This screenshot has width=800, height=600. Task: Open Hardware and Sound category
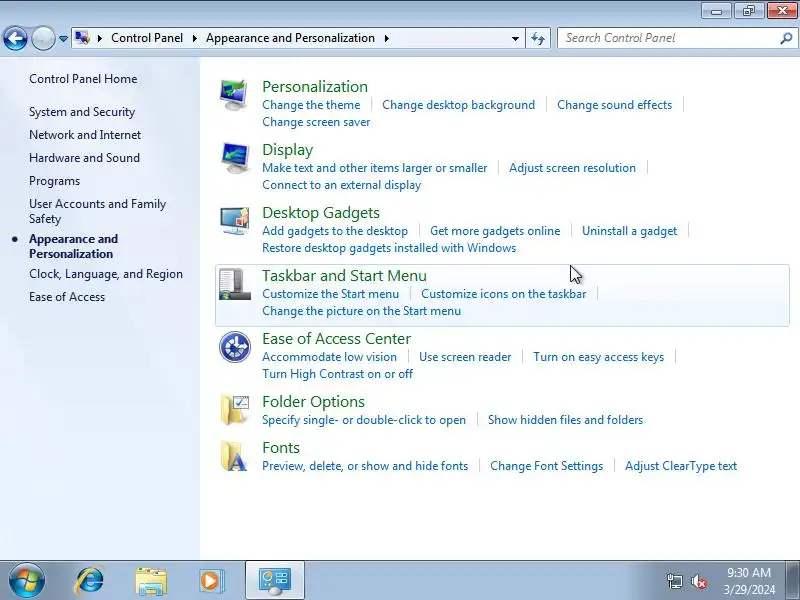(x=84, y=158)
